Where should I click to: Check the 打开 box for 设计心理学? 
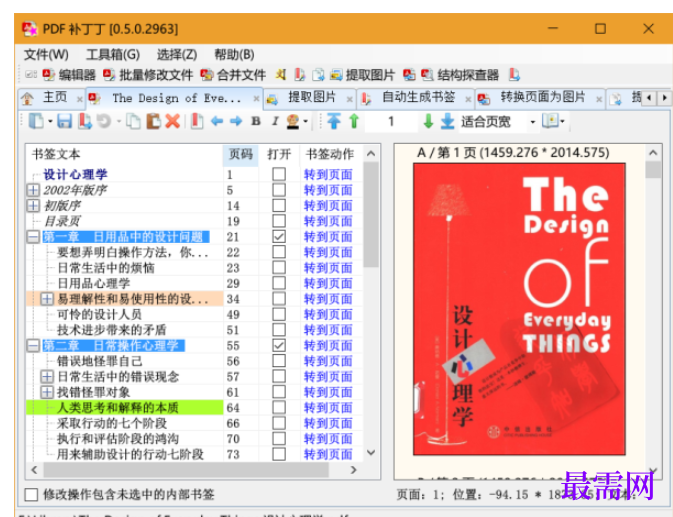coord(279,174)
